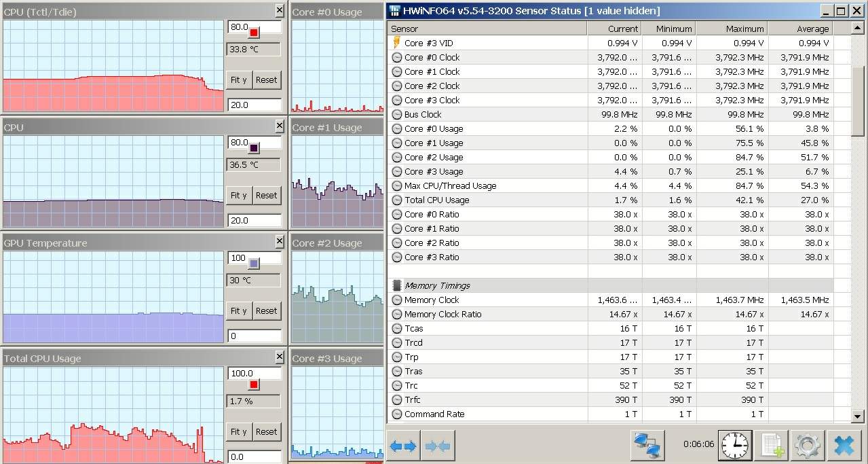
Task: Click the sensor list scroll-down arrow
Action: pyautogui.click(x=858, y=416)
